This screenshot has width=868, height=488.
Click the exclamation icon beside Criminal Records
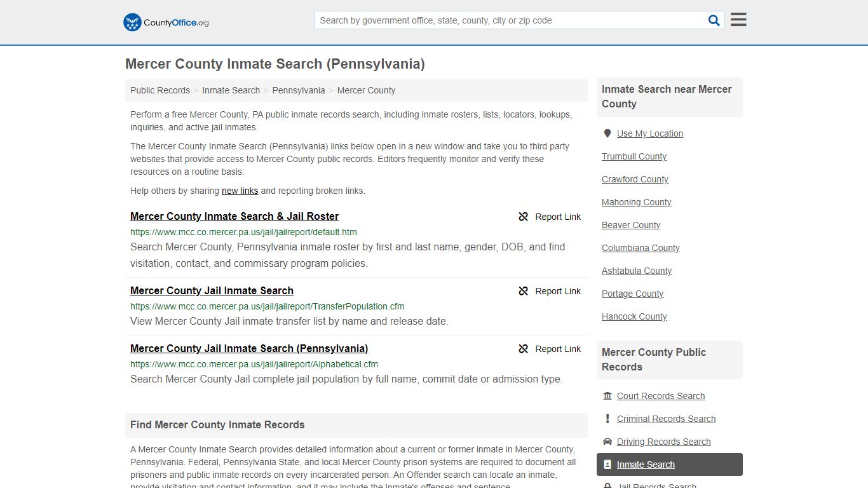(x=607, y=419)
